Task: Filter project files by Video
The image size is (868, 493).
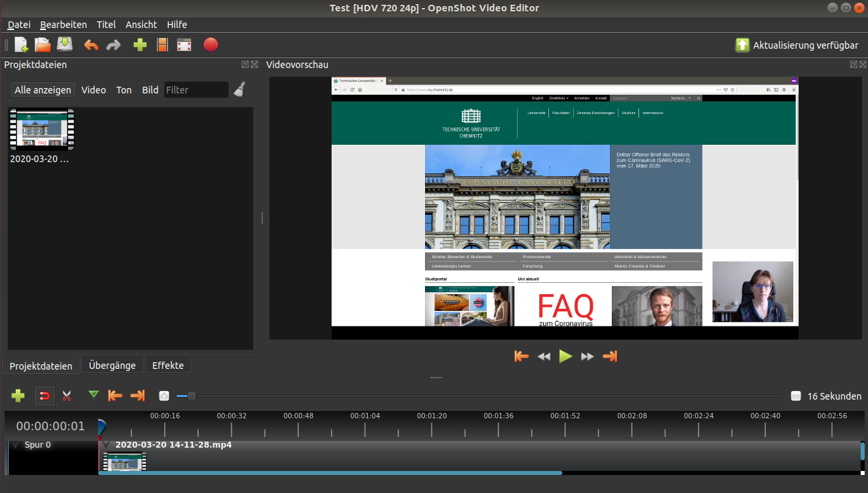Action: coord(93,90)
